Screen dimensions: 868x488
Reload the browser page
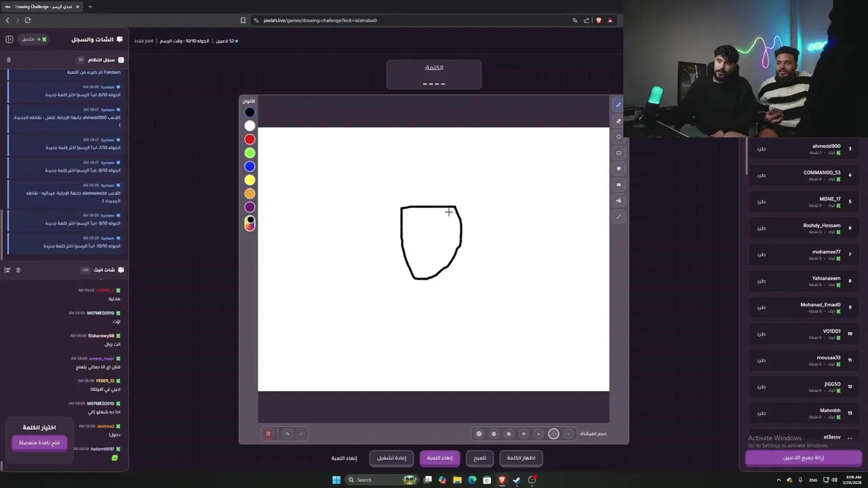(x=28, y=20)
